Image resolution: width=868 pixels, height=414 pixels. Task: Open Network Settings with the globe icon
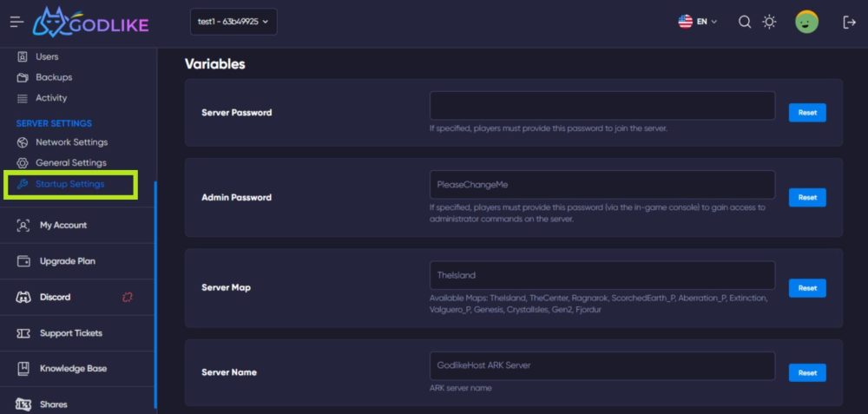[62, 142]
